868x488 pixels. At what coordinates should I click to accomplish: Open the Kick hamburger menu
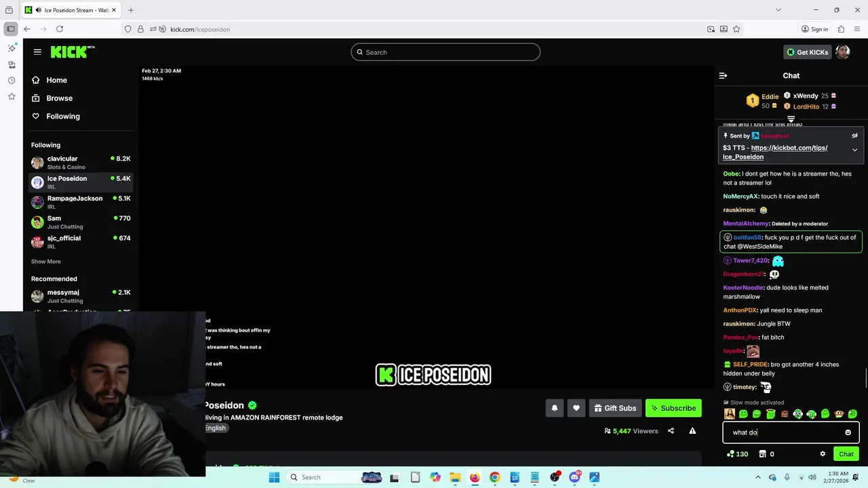(x=37, y=52)
